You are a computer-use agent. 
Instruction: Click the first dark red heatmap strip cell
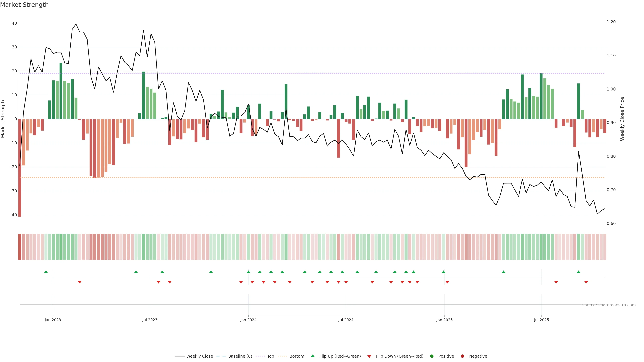click(20, 247)
